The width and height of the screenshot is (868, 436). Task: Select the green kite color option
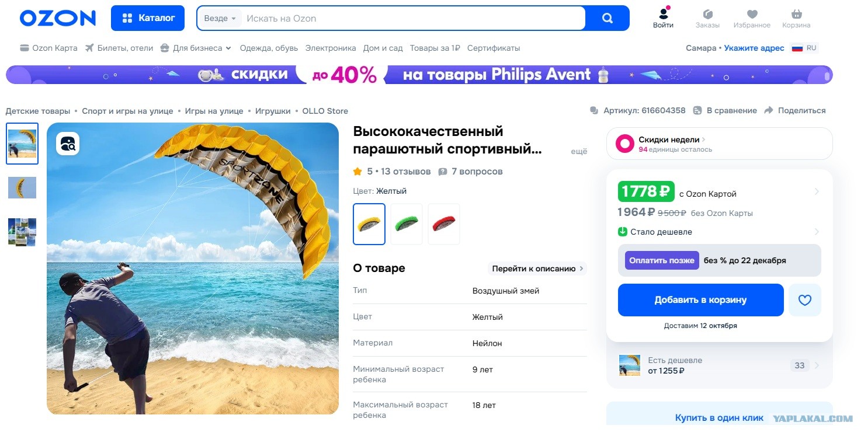coord(407,224)
